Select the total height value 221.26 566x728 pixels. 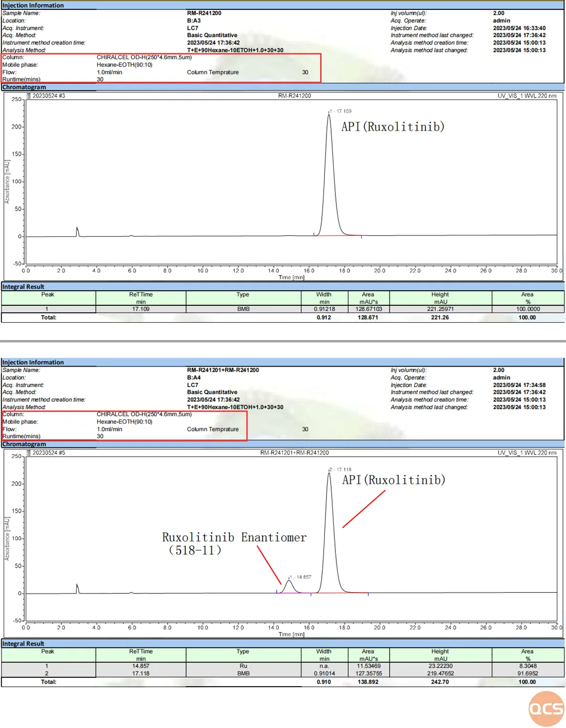[x=440, y=317]
